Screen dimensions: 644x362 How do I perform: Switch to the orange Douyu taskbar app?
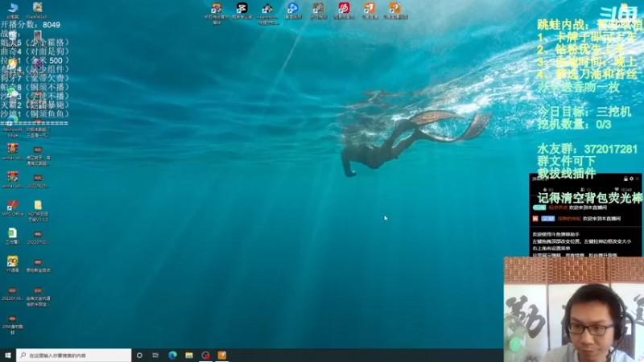tap(222, 355)
